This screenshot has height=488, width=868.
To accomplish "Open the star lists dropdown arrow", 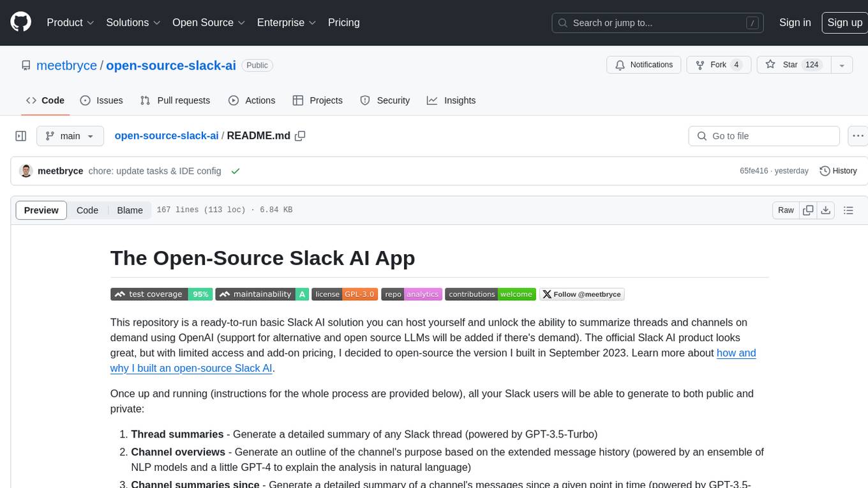I will [842, 65].
